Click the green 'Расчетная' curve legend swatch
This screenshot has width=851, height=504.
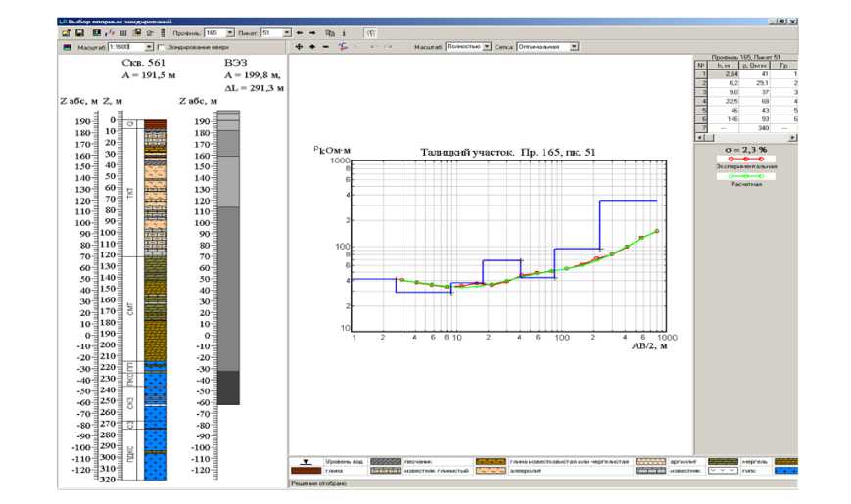(746, 176)
